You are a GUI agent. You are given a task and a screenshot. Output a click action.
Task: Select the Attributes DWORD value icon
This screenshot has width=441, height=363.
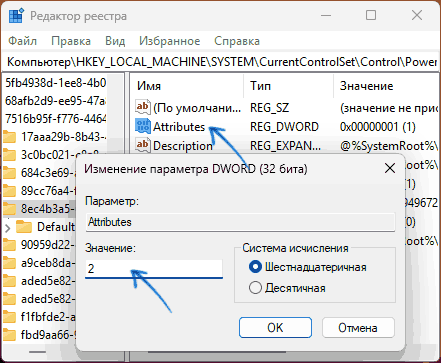coord(143,126)
